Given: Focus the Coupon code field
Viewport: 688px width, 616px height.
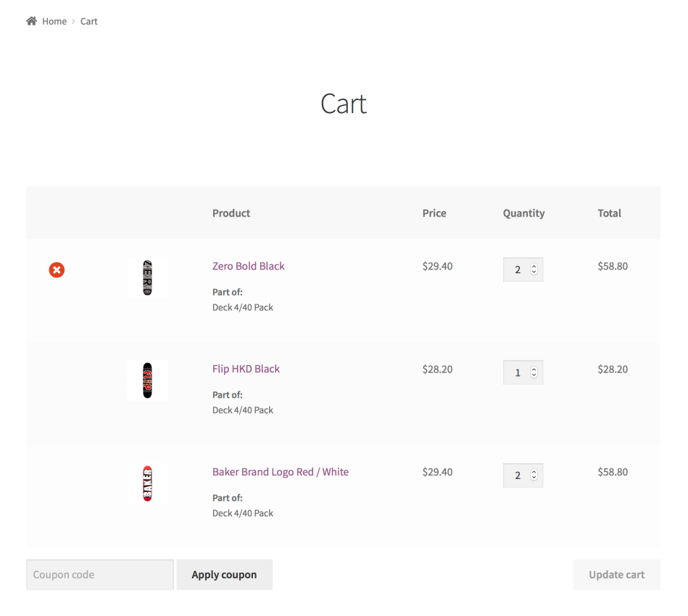Looking at the screenshot, I should point(100,575).
